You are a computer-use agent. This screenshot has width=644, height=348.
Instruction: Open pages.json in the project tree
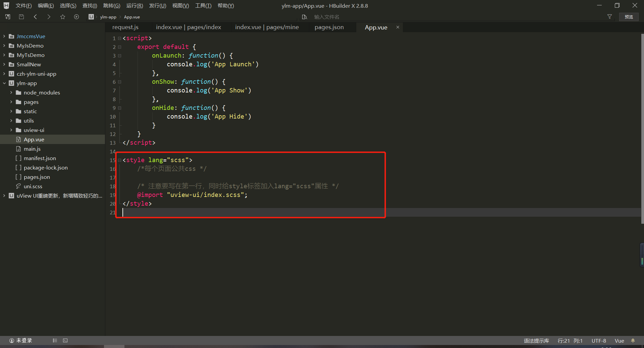click(x=37, y=177)
